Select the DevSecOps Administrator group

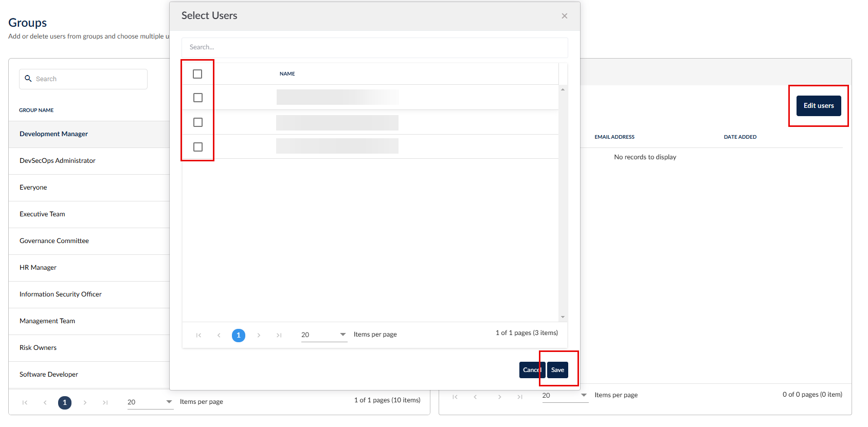tap(58, 161)
